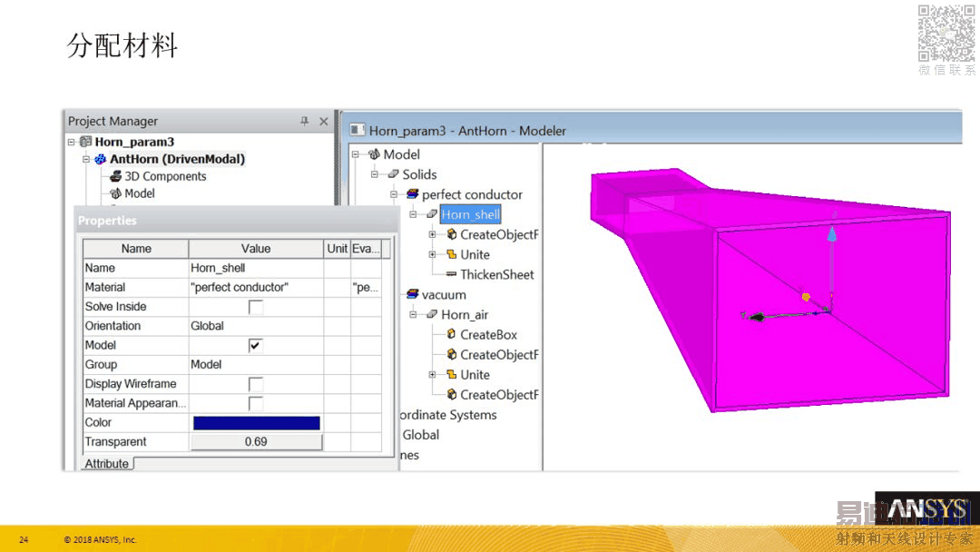This screenshot has width=980, height=552.
Task: Select the CreateBox entry
Action: pos(489,334)
